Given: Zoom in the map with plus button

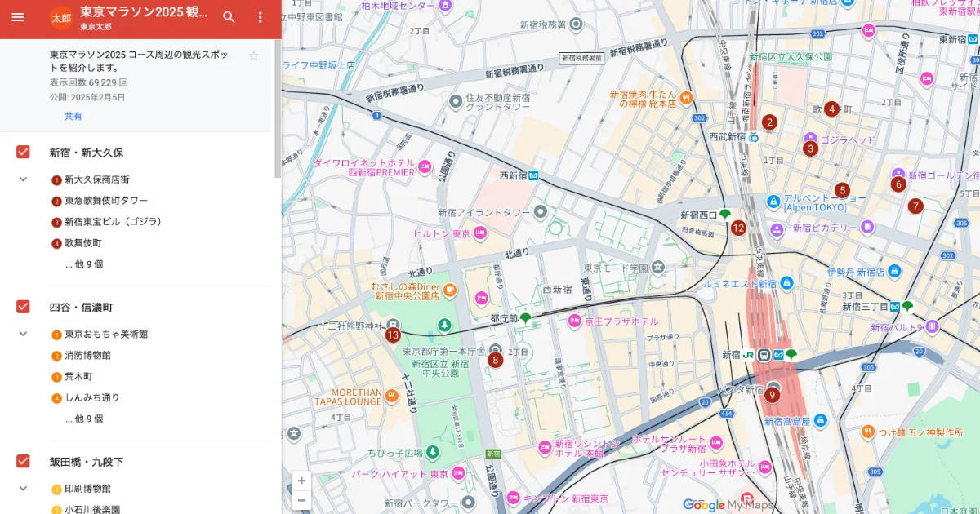Looking at the screenshot, I should [x=301, y=481].
